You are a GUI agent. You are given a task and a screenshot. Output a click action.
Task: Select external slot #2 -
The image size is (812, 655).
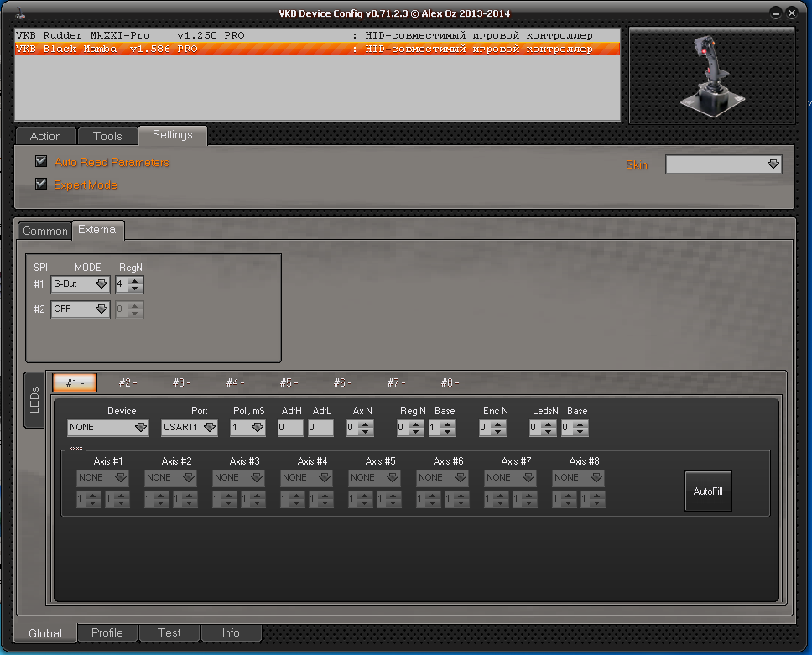[128, 382]
